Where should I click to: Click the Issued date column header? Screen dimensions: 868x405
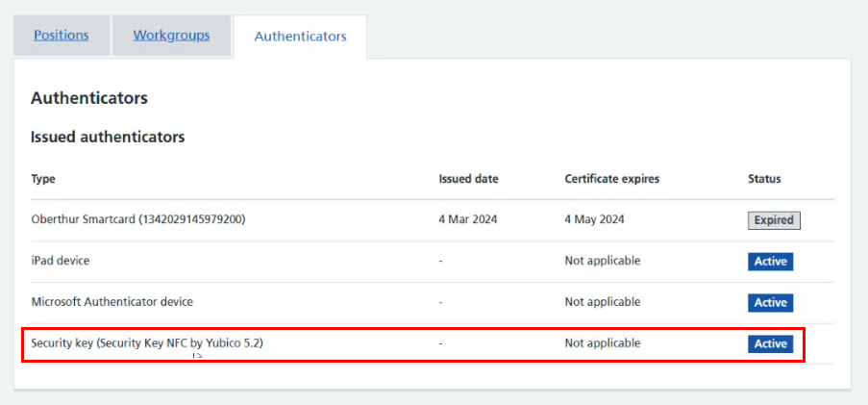pyautogui.click(x=468, y=179)
